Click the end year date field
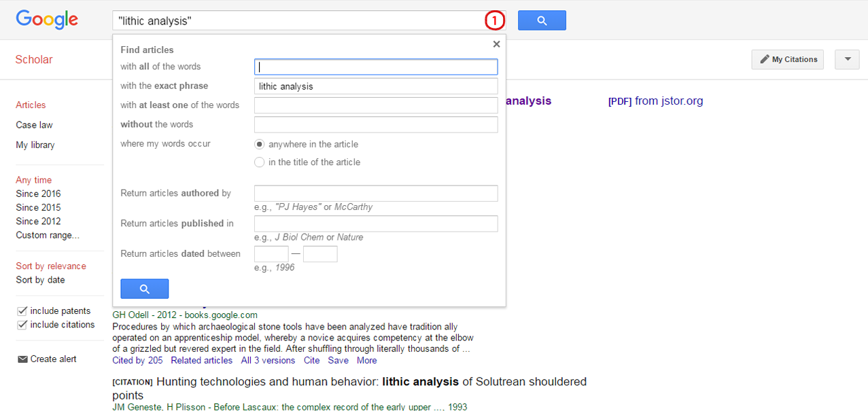Screen dimensions: 868x411 (x=320, y=254)
